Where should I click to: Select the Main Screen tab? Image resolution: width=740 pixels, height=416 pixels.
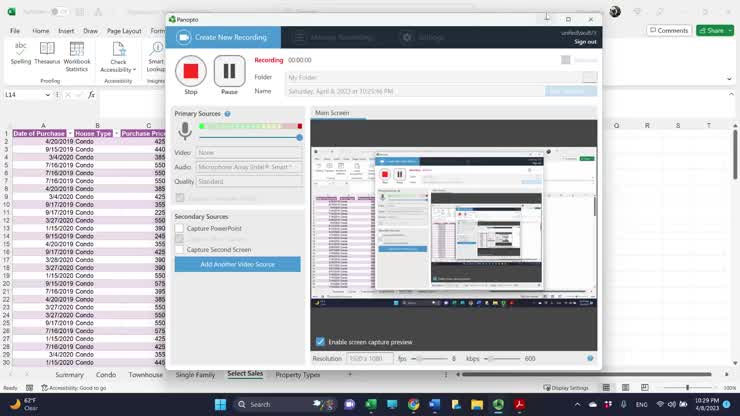coord(332,113)
